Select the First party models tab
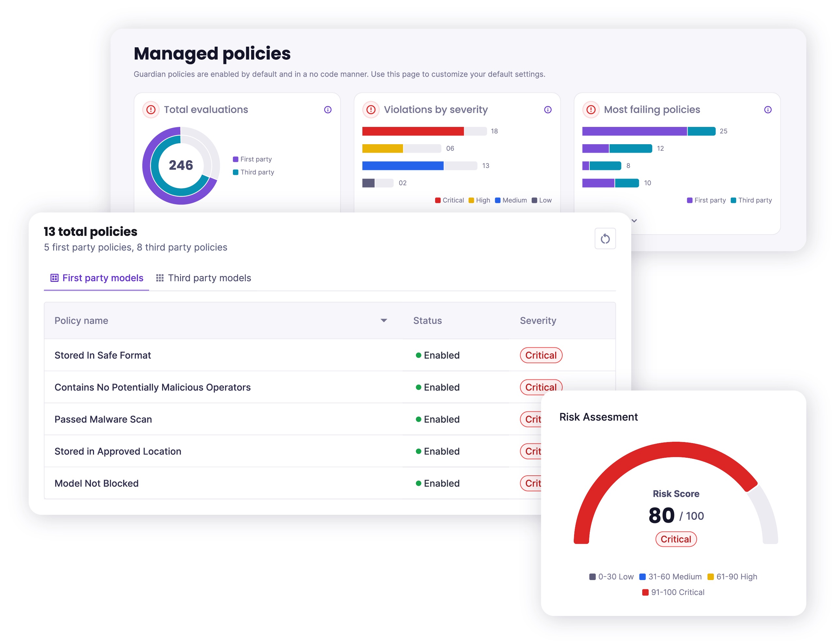This screenshot has width=835, height=644. [x=102, y=278]
